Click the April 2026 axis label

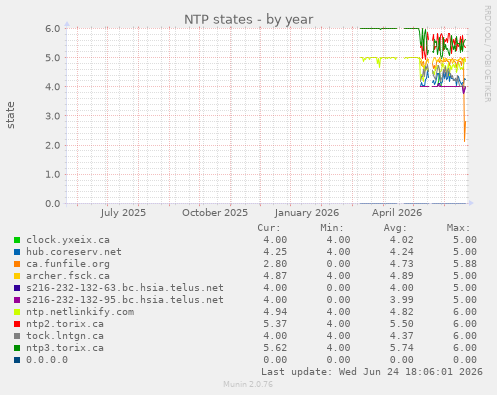click(397, 213)
